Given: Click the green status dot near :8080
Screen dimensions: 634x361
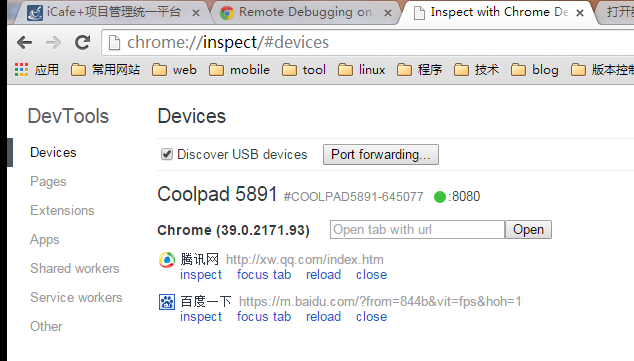Looking at the screenshot, I should [440, 197].
